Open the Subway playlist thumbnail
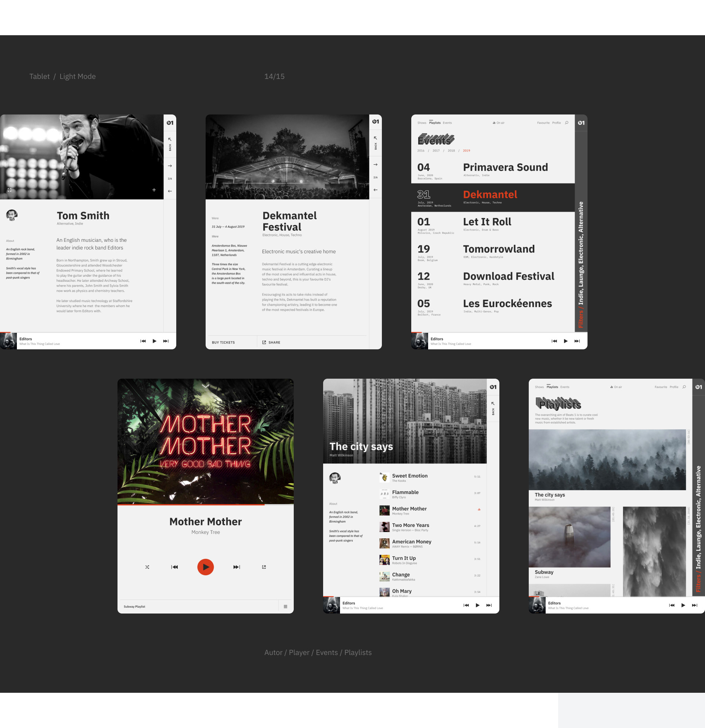The image size is (705, 728). coord(570,537)
